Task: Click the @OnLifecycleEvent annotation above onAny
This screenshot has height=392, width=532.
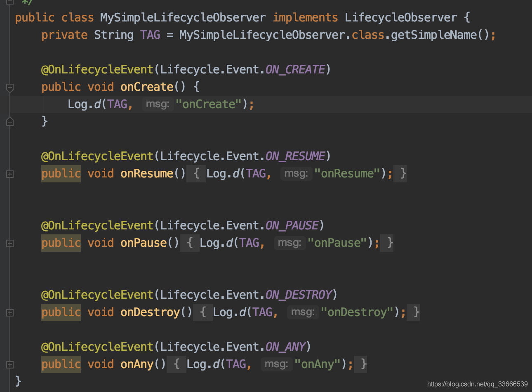Action: pos(97,347)
